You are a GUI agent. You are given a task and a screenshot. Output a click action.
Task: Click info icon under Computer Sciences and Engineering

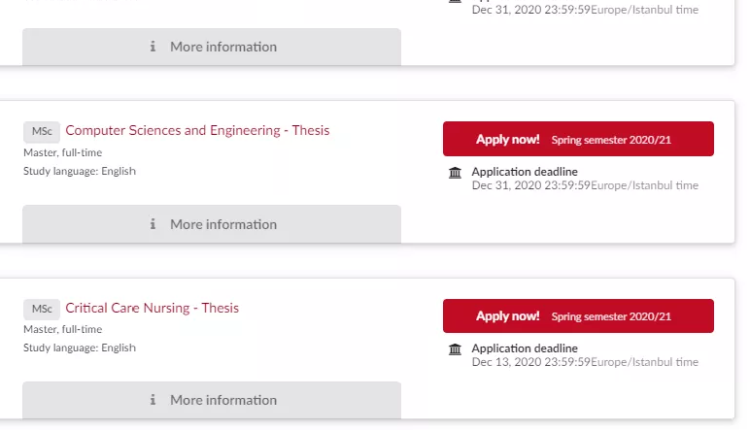click(153, 224)
